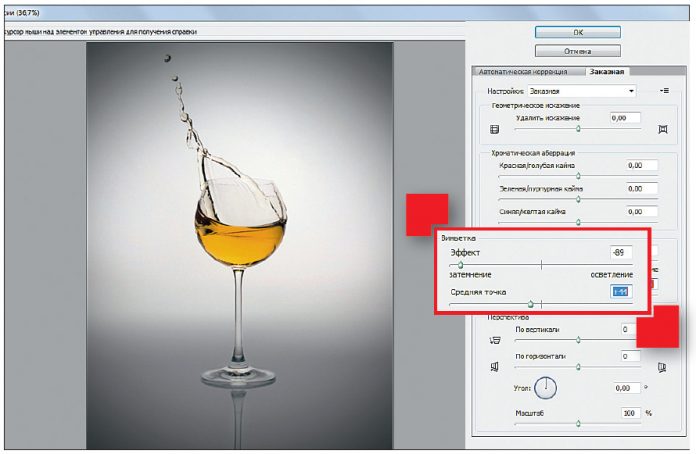Image resolution: width=696 pixels, height=454 pixels.
Task: Click the Отмена button
Action: pyautogui.click(x=577, y=50)
